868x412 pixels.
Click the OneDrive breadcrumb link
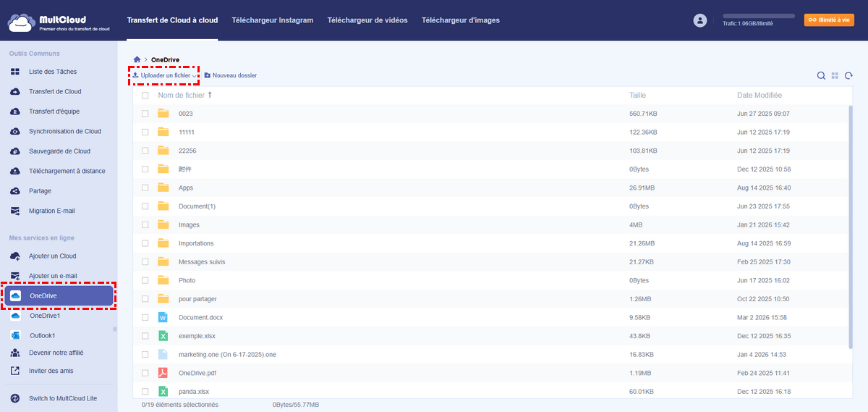165,59
